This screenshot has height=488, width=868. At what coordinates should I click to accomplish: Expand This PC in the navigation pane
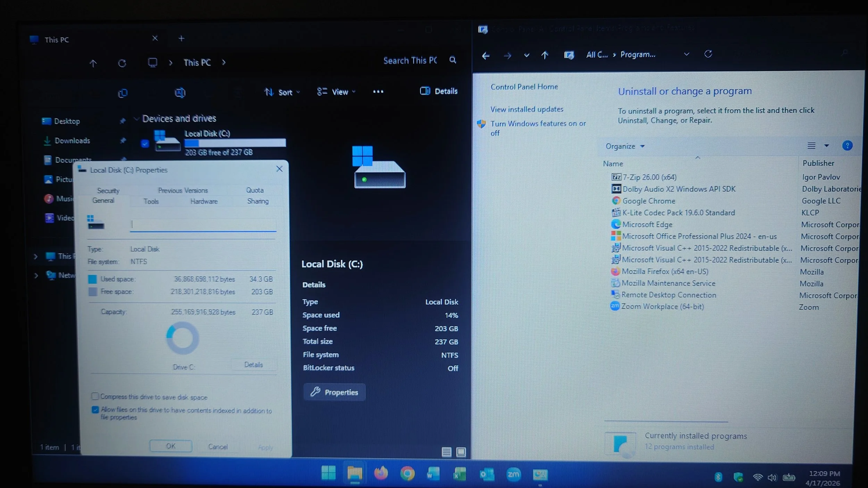pyautogui.click(x=35, y=256)
